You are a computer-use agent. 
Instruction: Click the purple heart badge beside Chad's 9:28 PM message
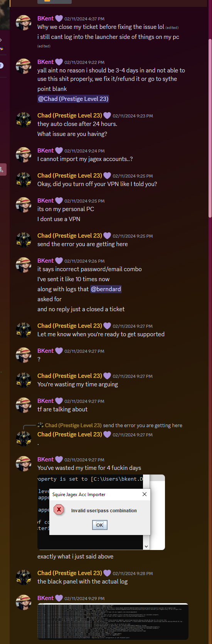pos(107,573)
